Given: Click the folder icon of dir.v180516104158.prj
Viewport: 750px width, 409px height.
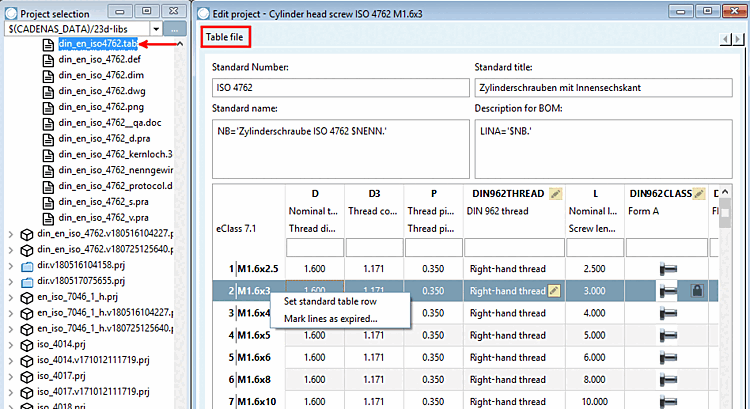Looking at the screenshot, I should click(27, 266).
